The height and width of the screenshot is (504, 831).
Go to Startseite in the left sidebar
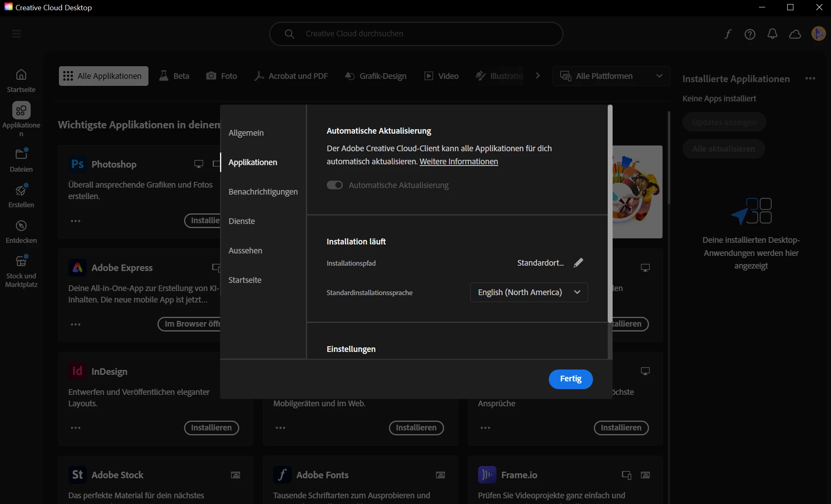point(21,81)
